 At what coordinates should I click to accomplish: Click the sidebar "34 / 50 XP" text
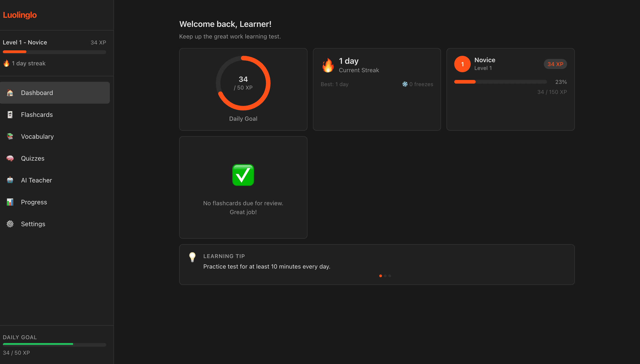click(16, 353)
